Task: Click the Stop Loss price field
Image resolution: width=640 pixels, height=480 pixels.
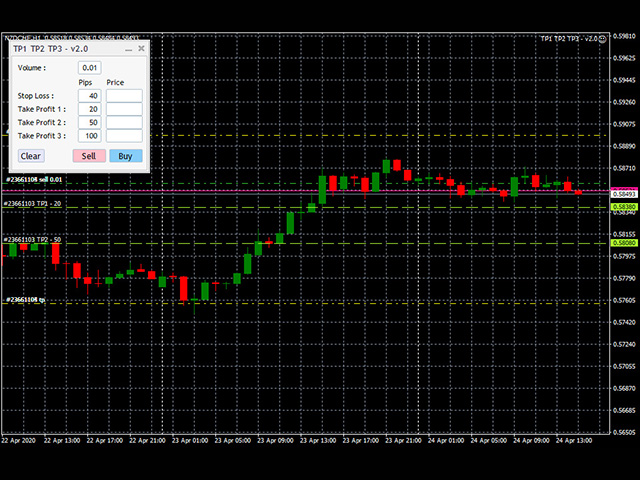Action: 124,96
